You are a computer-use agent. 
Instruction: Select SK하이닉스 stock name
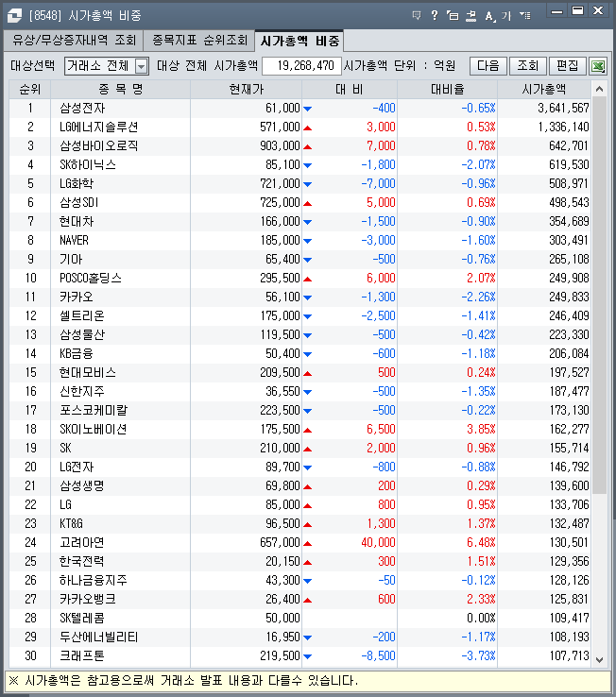pyautogui.click(x=88, y=165)
